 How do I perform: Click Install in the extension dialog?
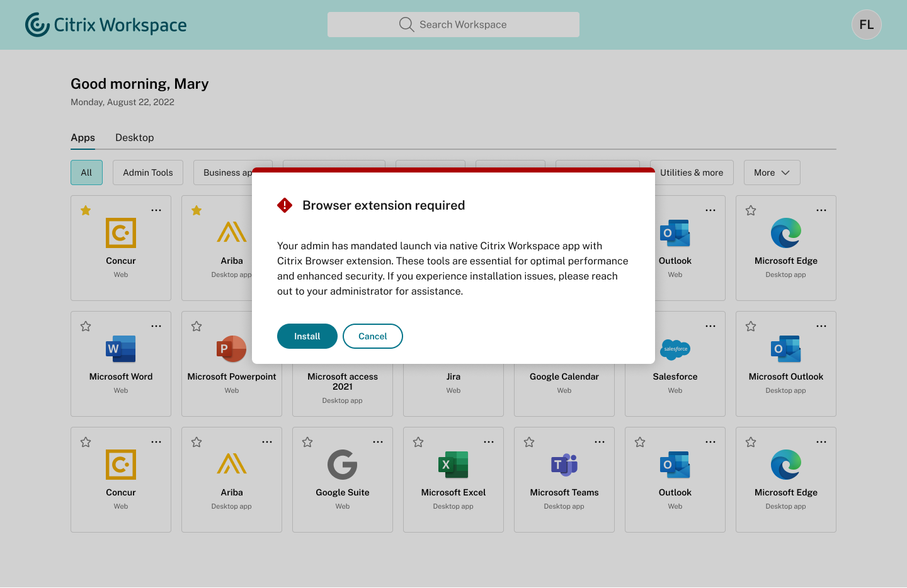307,336
